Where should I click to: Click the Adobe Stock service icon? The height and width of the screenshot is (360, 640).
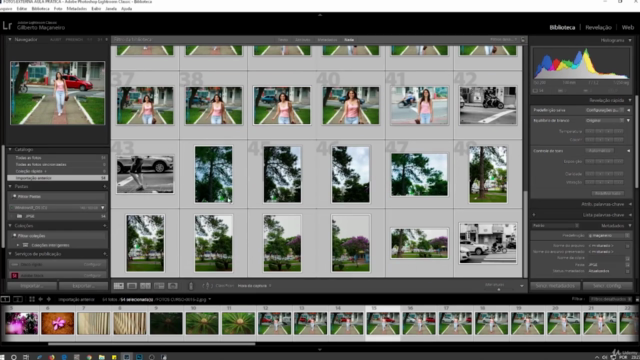14,276
